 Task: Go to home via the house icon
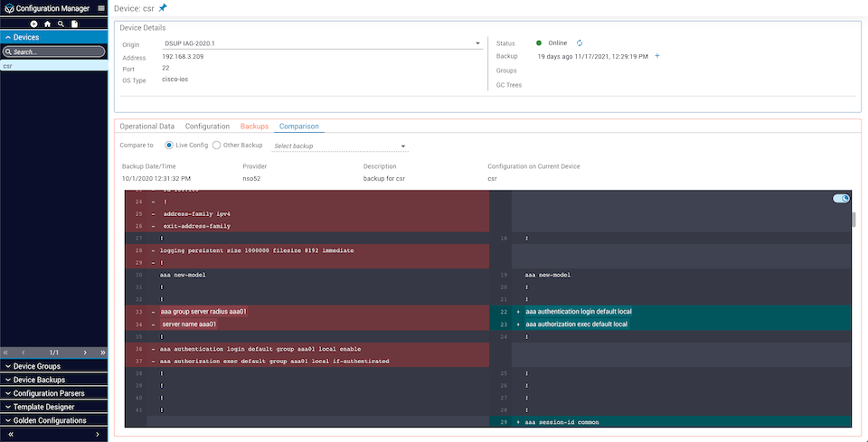click(x=47, y=24)
